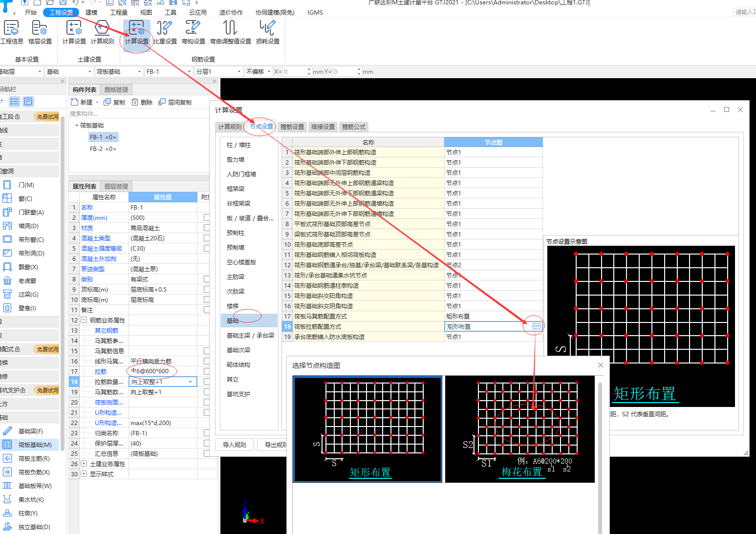Open the 损耗设置 icon
The height and width of the screenshot is (534, 756).
pos(268,32)
